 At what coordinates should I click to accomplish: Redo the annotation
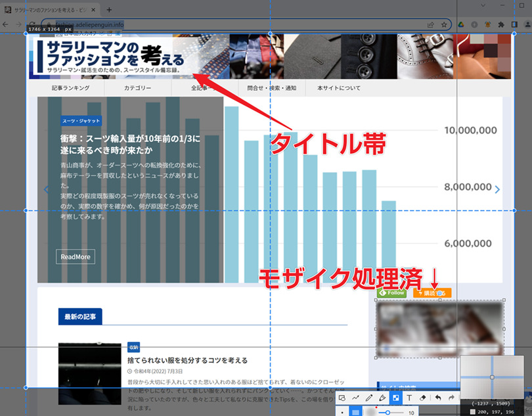(452, 398)
